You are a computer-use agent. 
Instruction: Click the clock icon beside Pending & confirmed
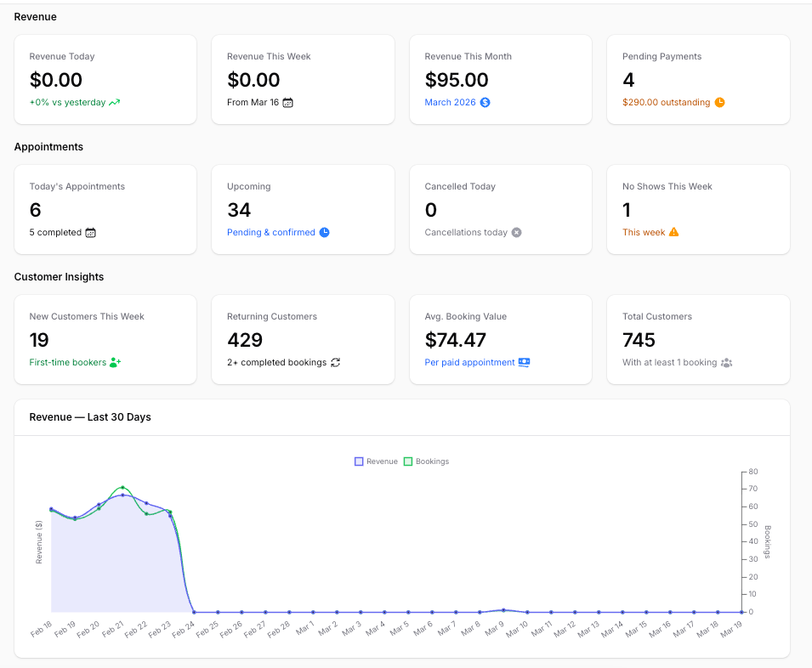coord(324,230)
